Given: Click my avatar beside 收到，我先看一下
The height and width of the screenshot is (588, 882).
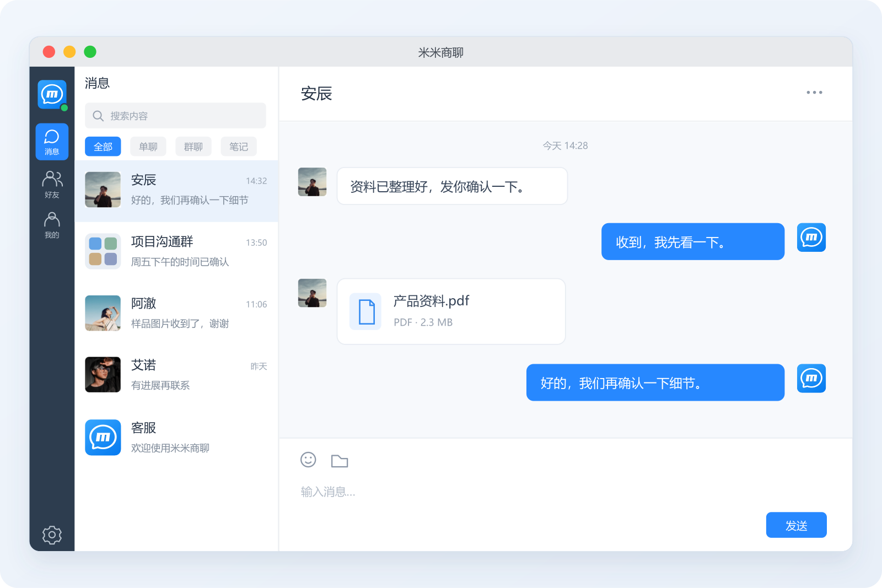Looking at the screenshot, I should 811,238.
